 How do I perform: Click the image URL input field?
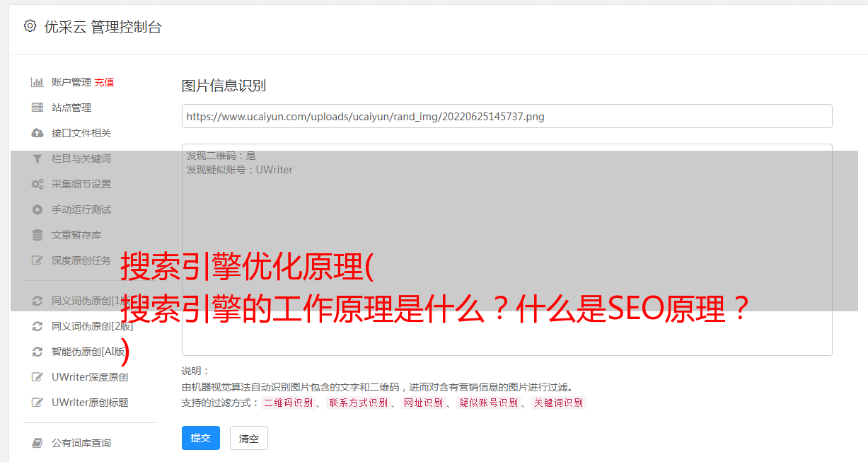[x=507, y=116]
